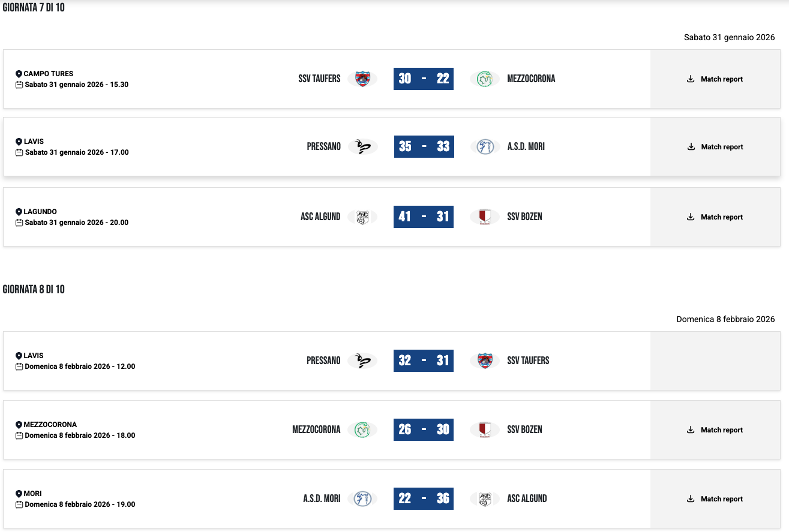Screen dimensions: 789x532
Task: Open the SSV Bozen team name in Lagundo match
Action: [524, 217]
